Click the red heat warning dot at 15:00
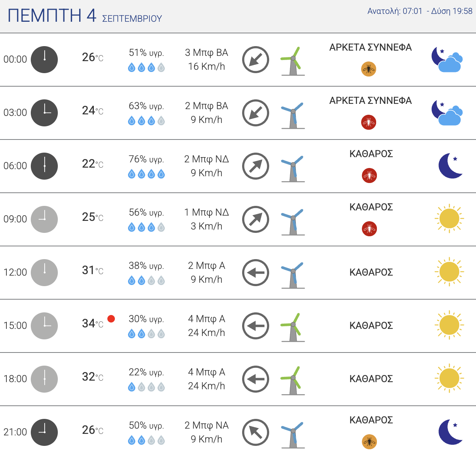476x456 pixels. pyautogui.click(x=111, y=319)
